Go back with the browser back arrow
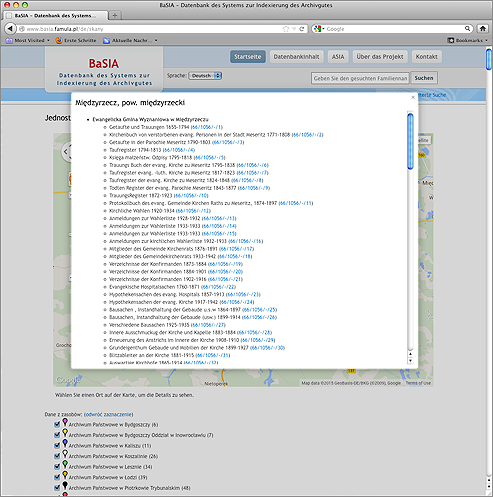The image size is (493, 497). point(10,29)
